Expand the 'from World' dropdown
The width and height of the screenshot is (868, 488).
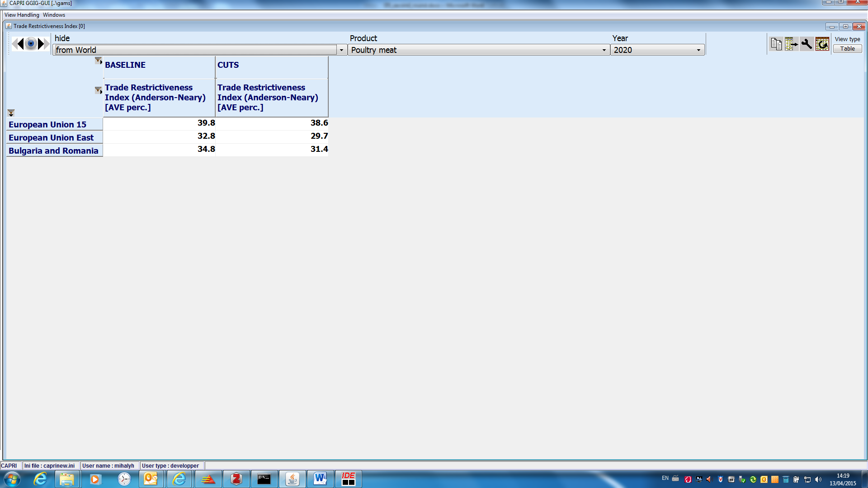(341, 50)
